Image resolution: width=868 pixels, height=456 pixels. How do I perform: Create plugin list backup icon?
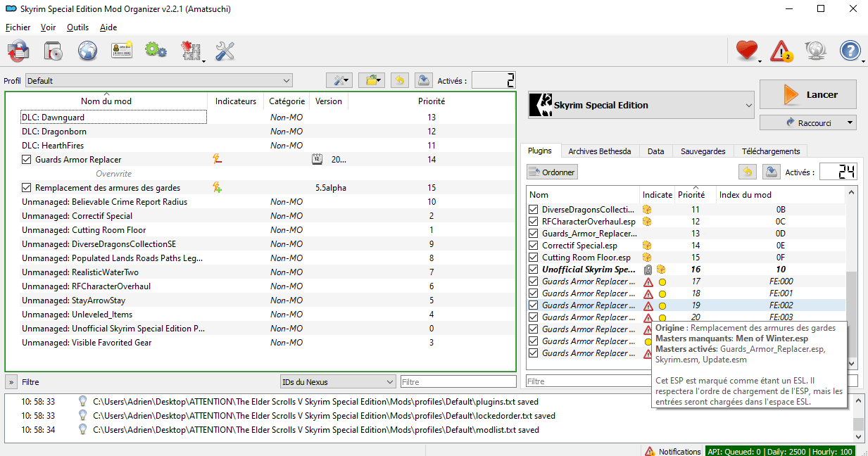[x=770, y=172]
